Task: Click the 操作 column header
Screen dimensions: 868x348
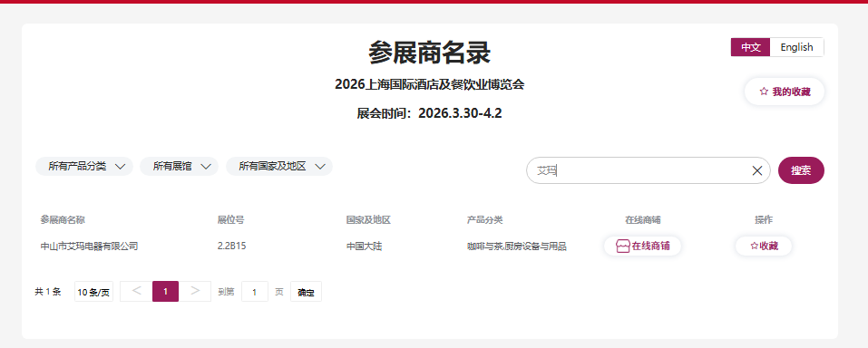Action: pyautogui.click(x=764, y=219)
